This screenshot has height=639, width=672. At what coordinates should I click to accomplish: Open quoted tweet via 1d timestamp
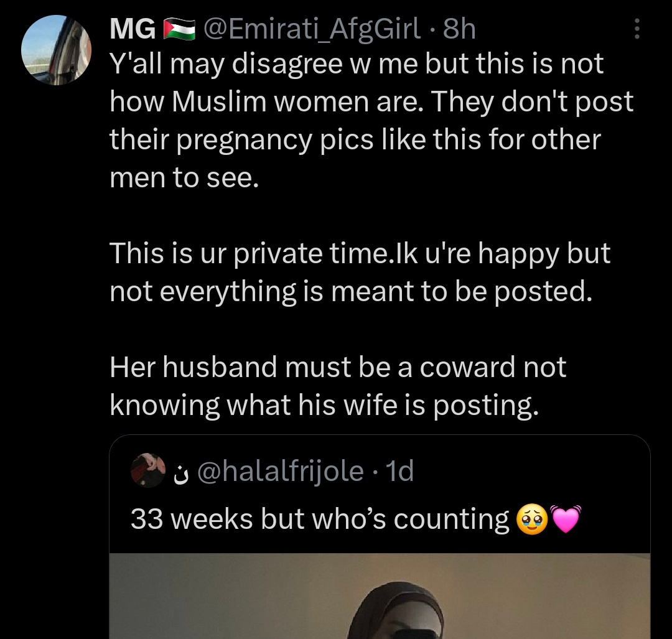399,470
